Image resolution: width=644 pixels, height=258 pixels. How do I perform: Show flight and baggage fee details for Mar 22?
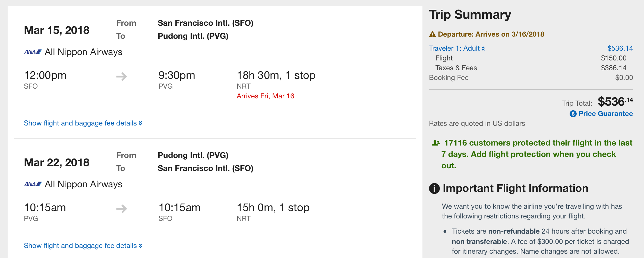point(83,246)
